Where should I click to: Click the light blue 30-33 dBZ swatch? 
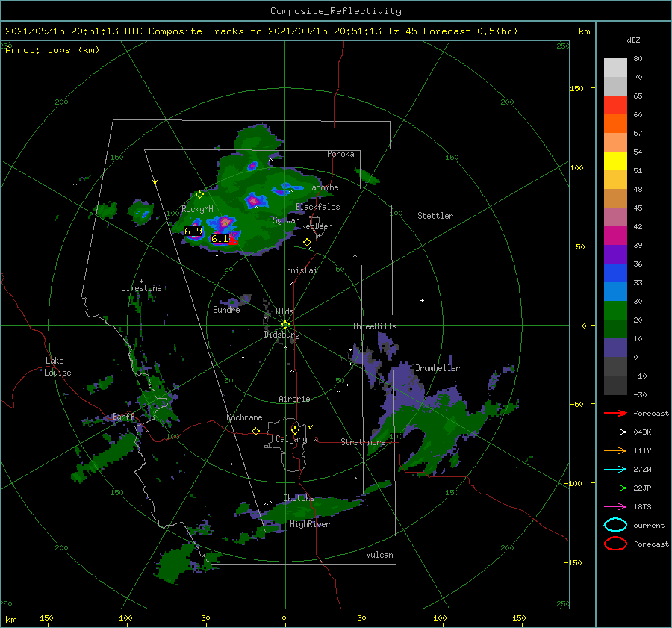(615, 291)
